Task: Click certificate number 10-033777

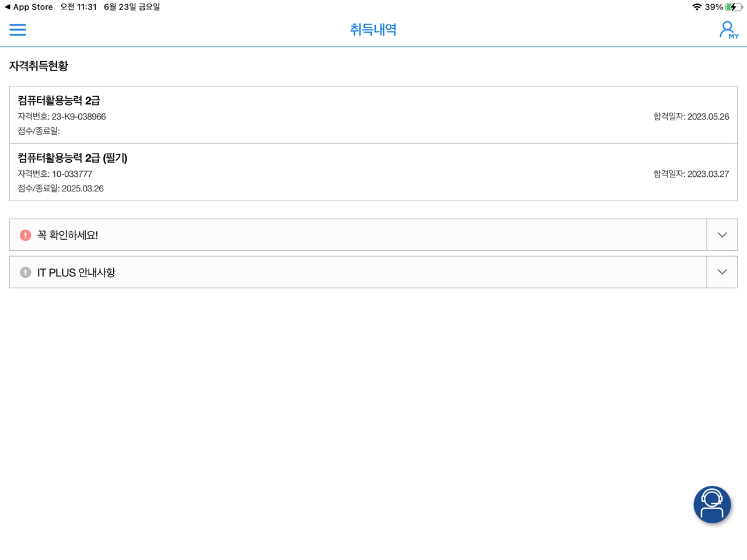Action: pos(72,174)
